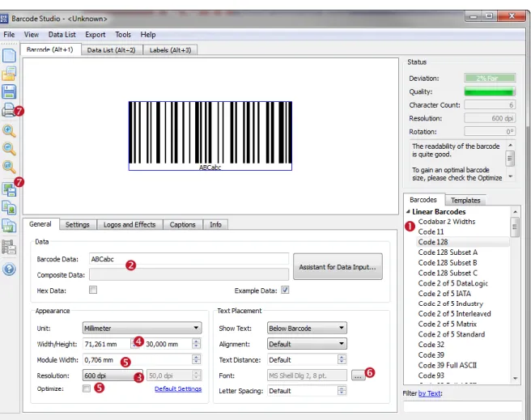
Task: Switch to the Labels (Alt+3) tab
Action: 170,50
